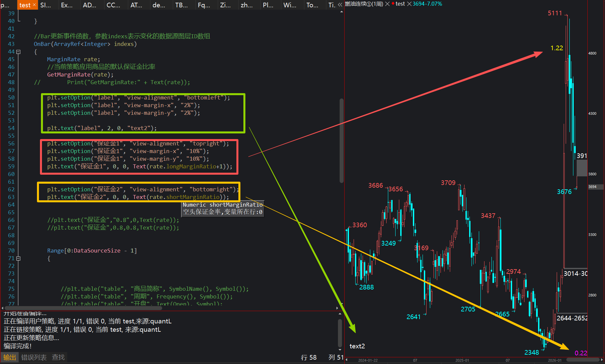Collapse the Range block at line 71
Image resolution: width=605 pixels, height=364 pixels.
pyautogui.click(x=19, y=259)
